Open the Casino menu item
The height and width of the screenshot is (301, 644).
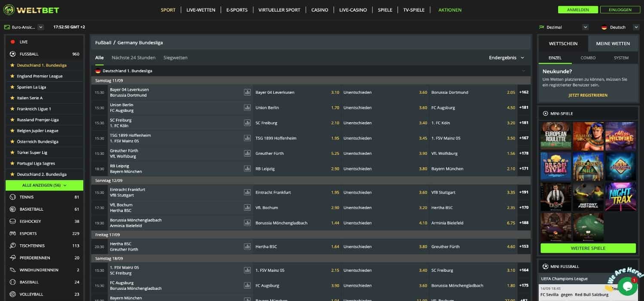point(320,10)
